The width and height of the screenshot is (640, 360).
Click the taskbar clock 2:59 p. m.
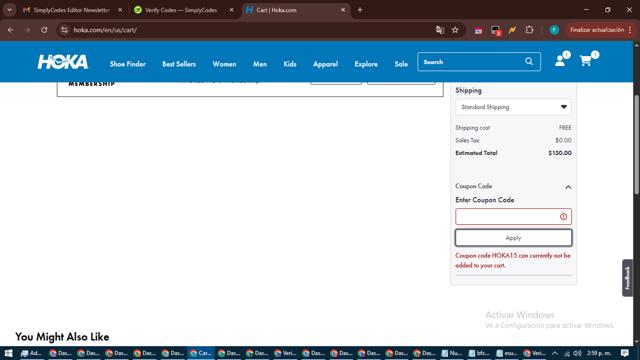pyautogui.click(x=599, y=353)
